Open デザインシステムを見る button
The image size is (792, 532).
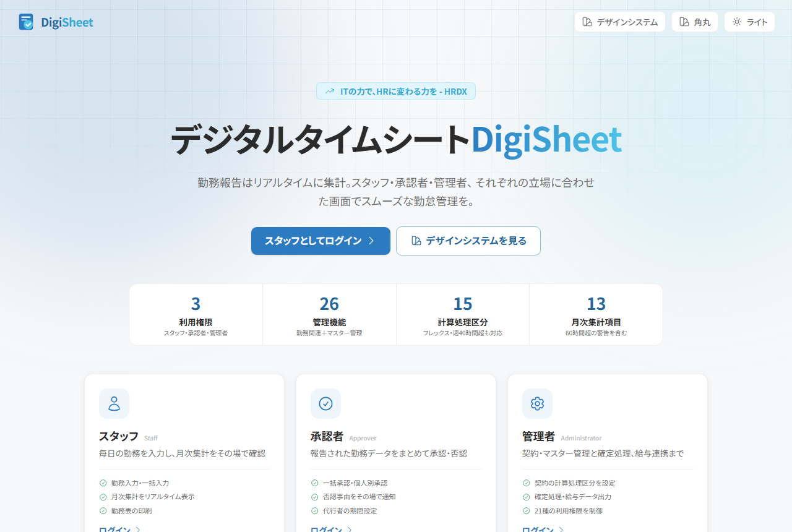pos(468,241)
